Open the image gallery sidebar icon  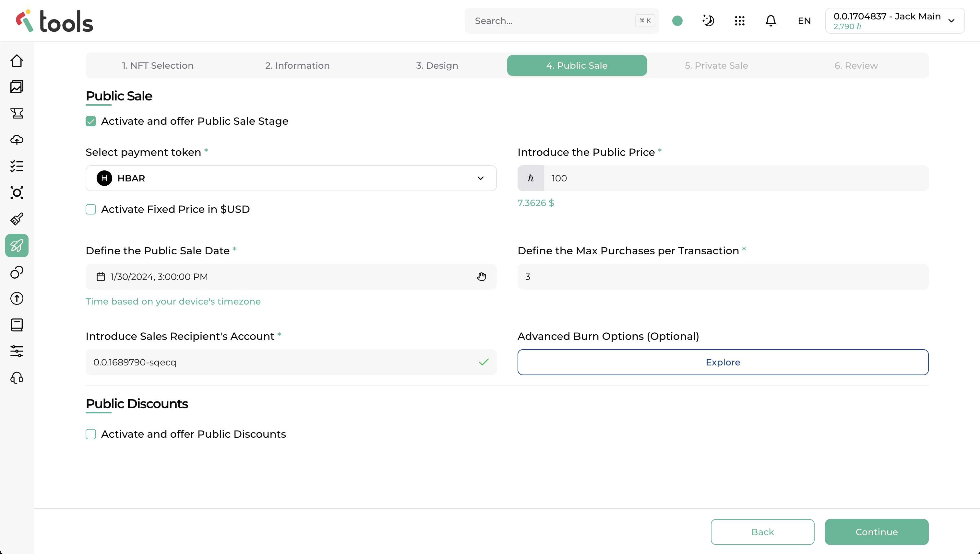(x=17, y=87)
